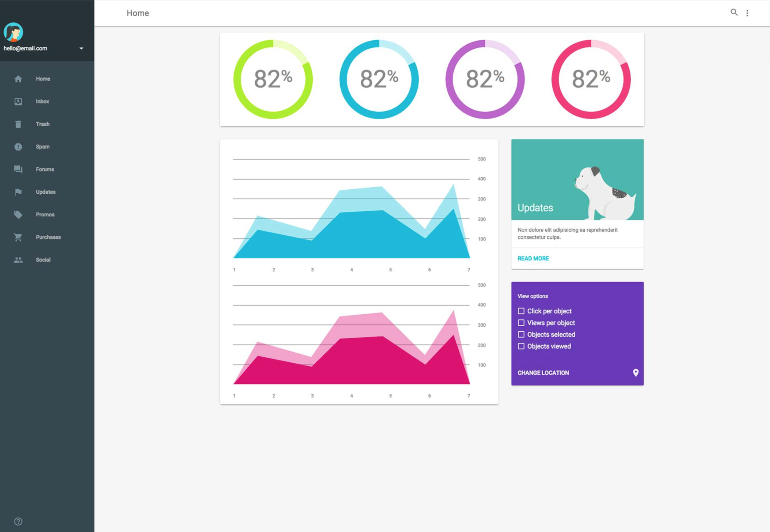Screen dimensions: 770x532
Task: Click the Home page title in header
Action: point(138,13)
